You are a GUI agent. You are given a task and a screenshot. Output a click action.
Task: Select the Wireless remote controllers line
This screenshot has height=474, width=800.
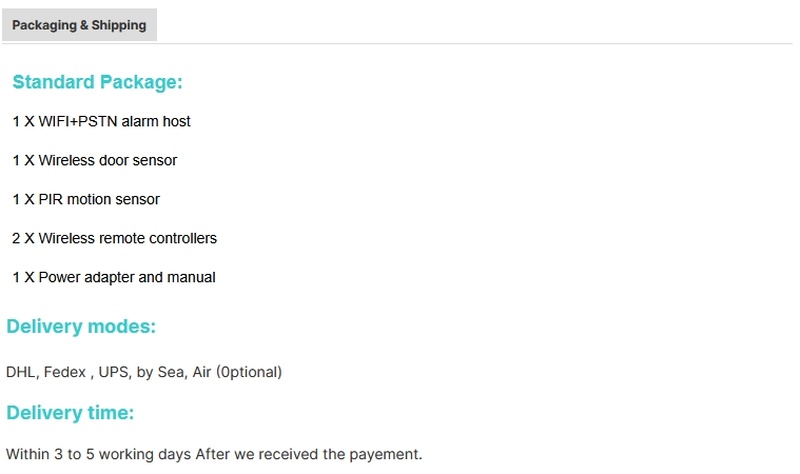(x=114, y=238)
